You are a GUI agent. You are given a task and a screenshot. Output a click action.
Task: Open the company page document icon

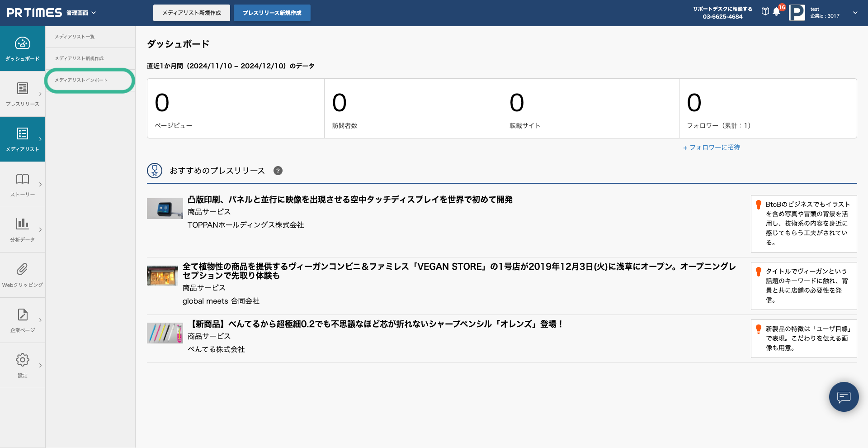click(x=22, y=315)
